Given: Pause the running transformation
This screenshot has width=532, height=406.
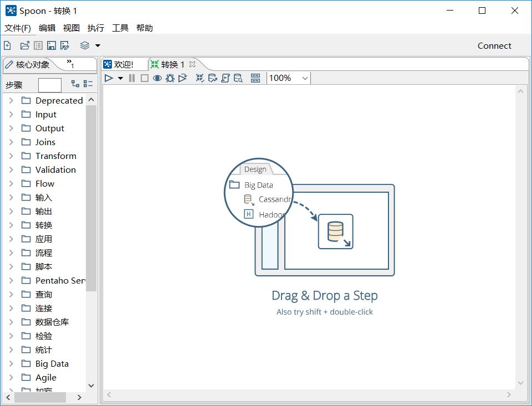Looking at the screenshot, I should [132, 78].
